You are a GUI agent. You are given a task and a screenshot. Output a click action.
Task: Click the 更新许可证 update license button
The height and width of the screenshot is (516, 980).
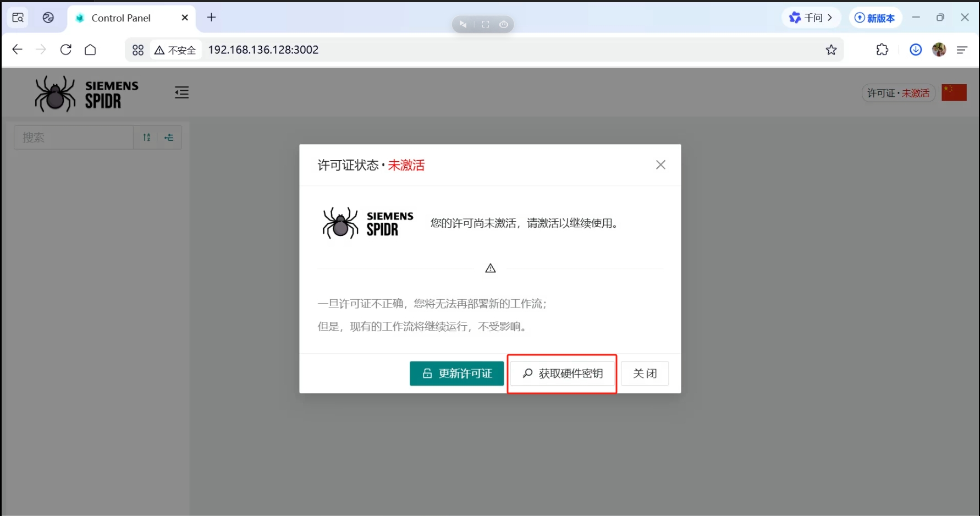[x=456, y=374]
